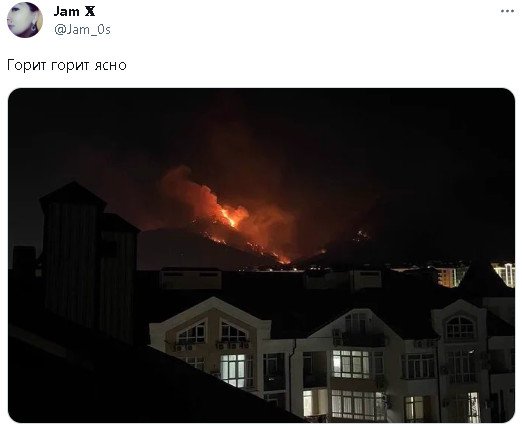
Task: Click the lit window under the left gable
Action: point(233,369)
